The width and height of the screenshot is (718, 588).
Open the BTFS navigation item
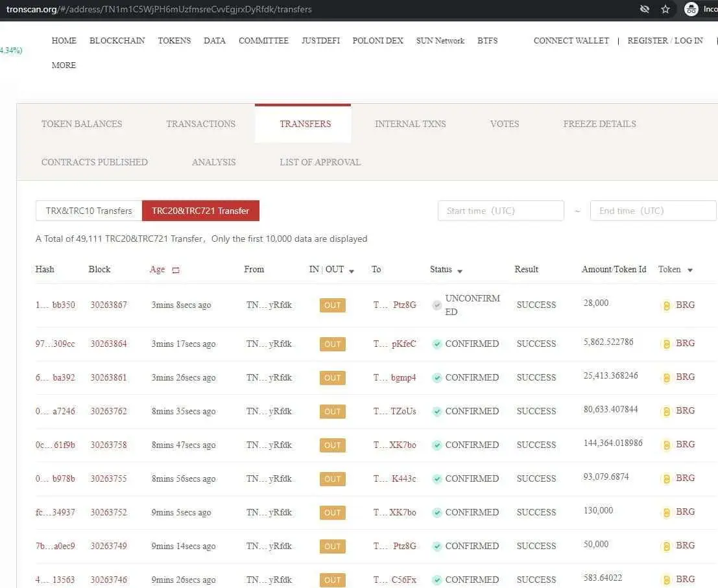pyautogui.click(x=487, y=40)
